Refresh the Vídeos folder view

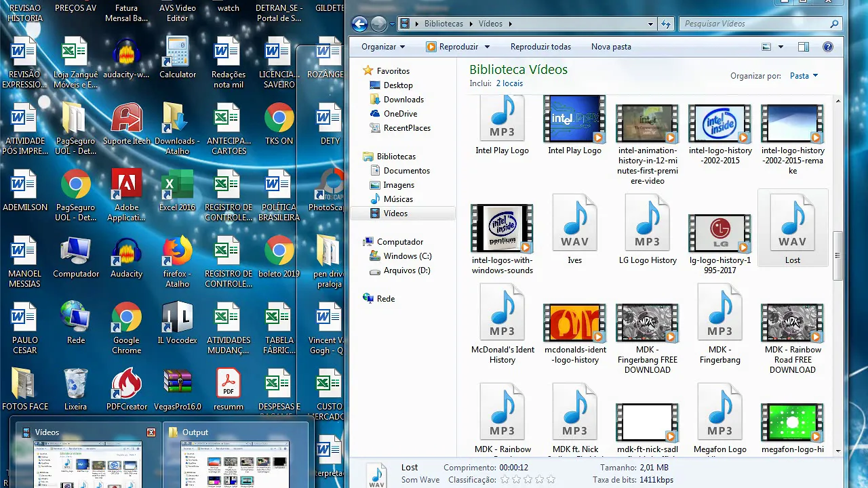(666, 24)
